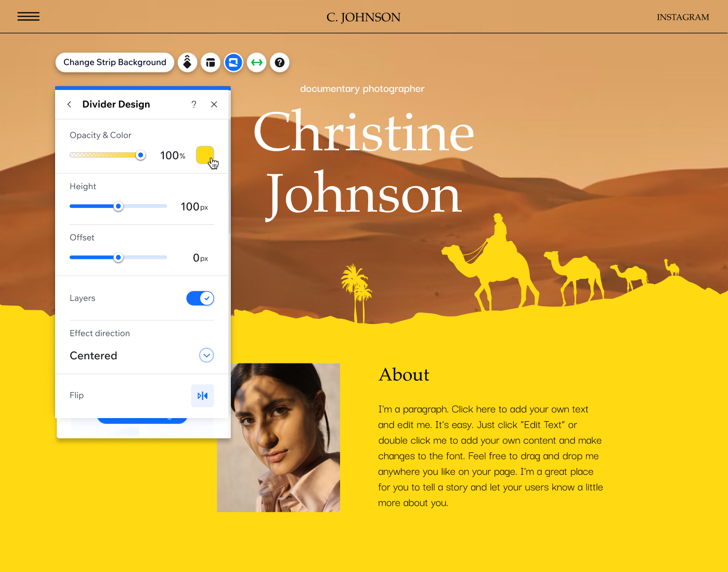Open the hamburger menu

pos(29,17)
